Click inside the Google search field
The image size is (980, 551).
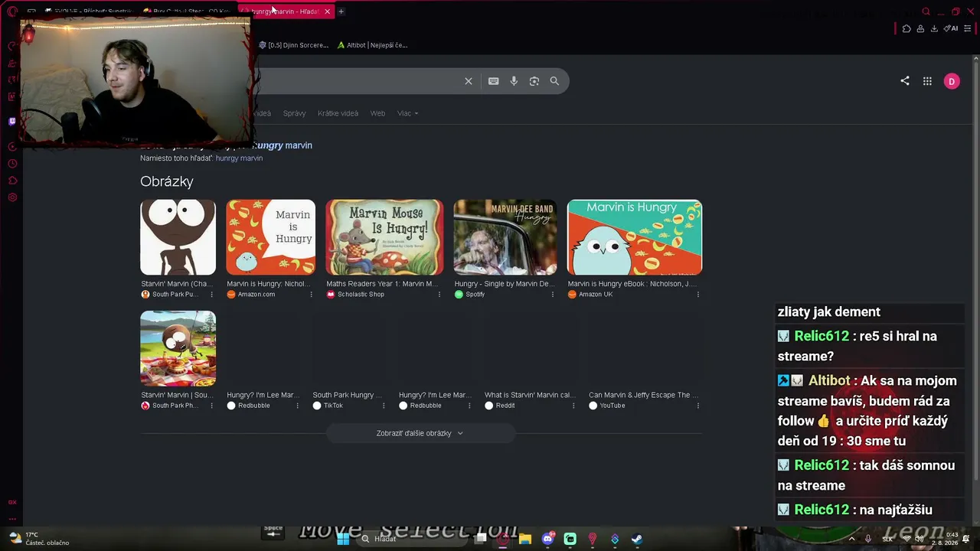click(356, 81)
